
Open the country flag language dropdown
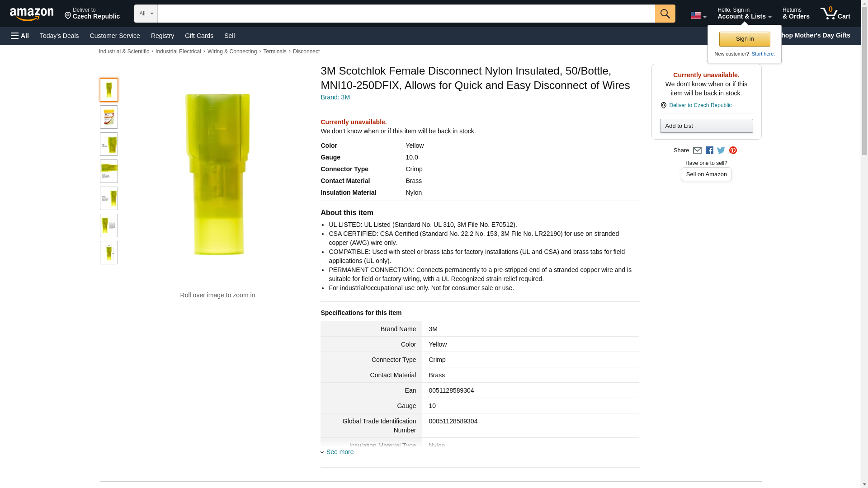coord(698,16)
